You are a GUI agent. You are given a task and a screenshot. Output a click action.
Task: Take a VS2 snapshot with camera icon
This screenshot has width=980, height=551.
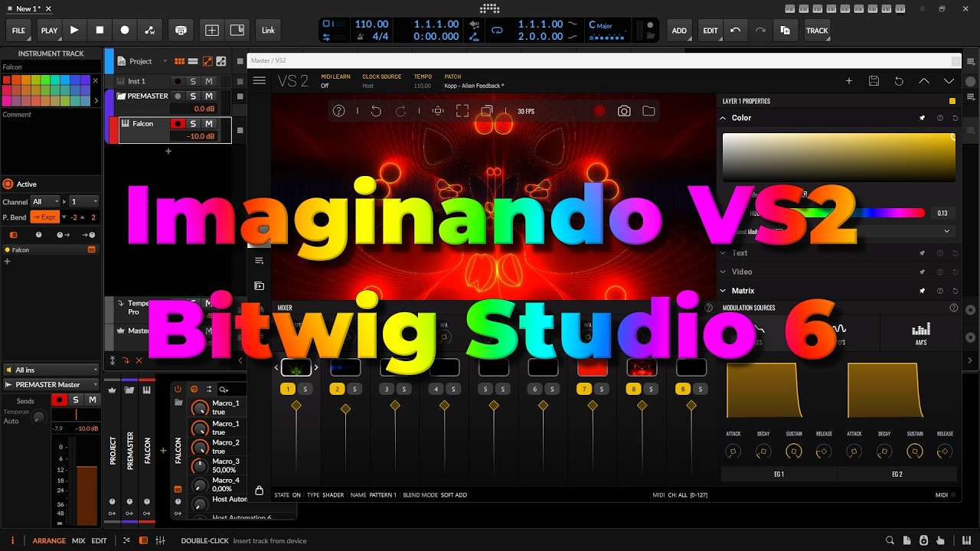[x=624, y=111]
